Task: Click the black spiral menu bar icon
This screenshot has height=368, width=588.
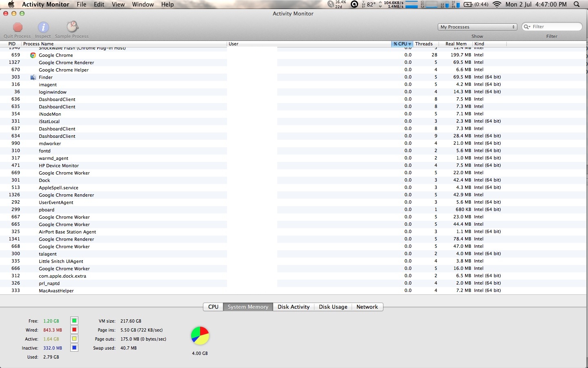Action: pos(354,4)
